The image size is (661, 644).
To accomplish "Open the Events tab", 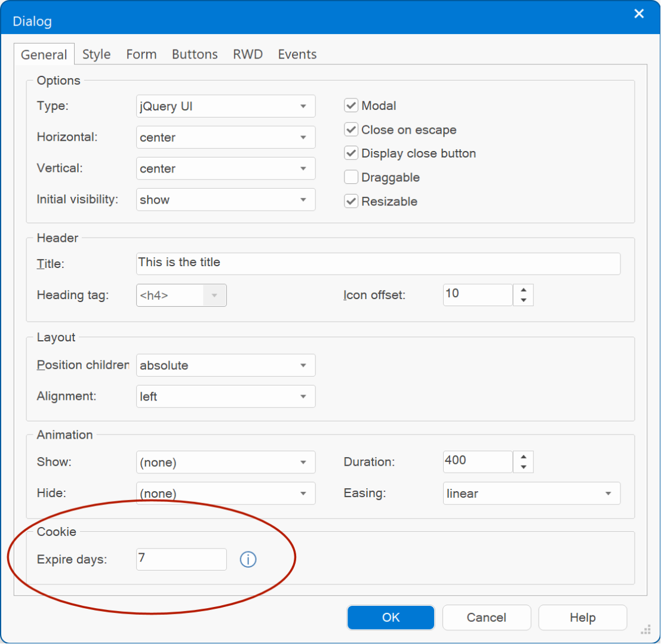I will pos(297,54).
